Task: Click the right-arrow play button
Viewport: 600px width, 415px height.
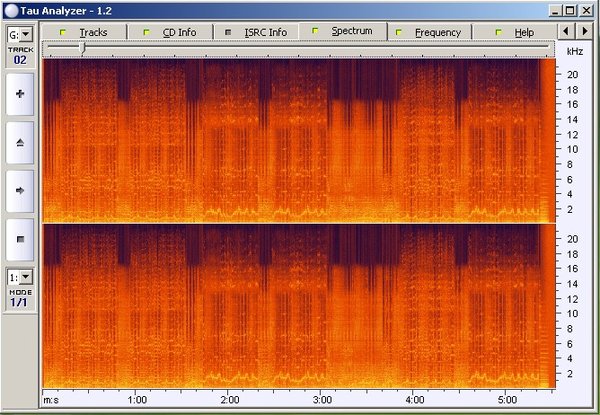Action: pyautogui.click(x=20, y=191)
